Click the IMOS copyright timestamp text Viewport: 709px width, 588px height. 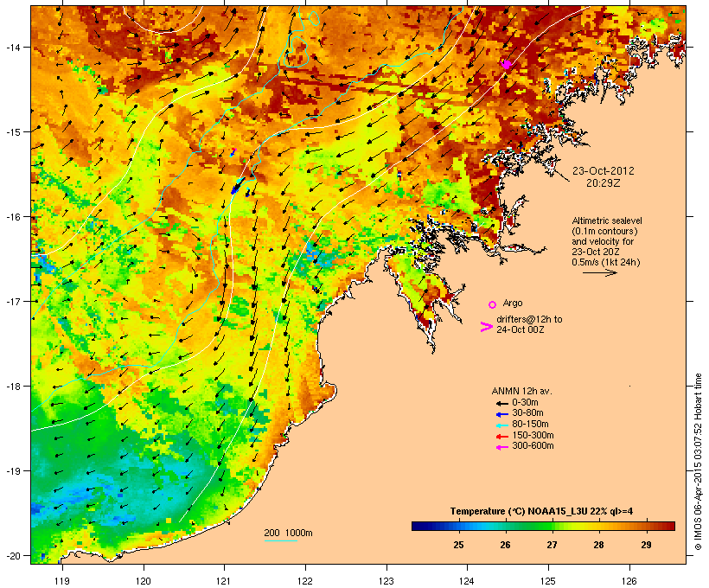[698, 462]
